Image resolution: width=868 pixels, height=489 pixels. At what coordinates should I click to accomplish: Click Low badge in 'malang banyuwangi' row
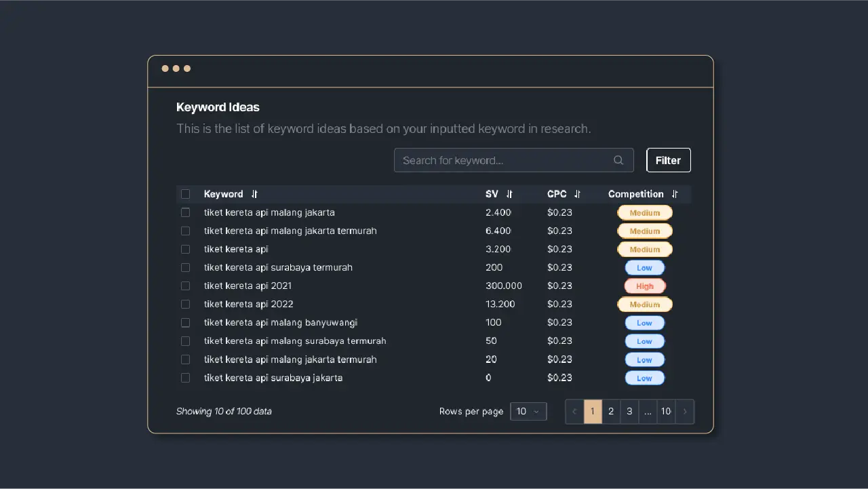pos(645,323)
